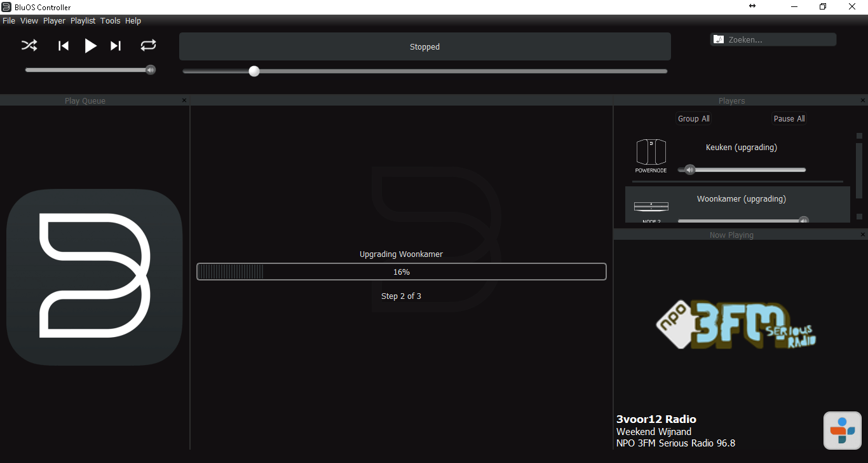The height and width of the screenshot is (463, 868).
Task: Open the Playlist menu
Action: tap(83, 21)
